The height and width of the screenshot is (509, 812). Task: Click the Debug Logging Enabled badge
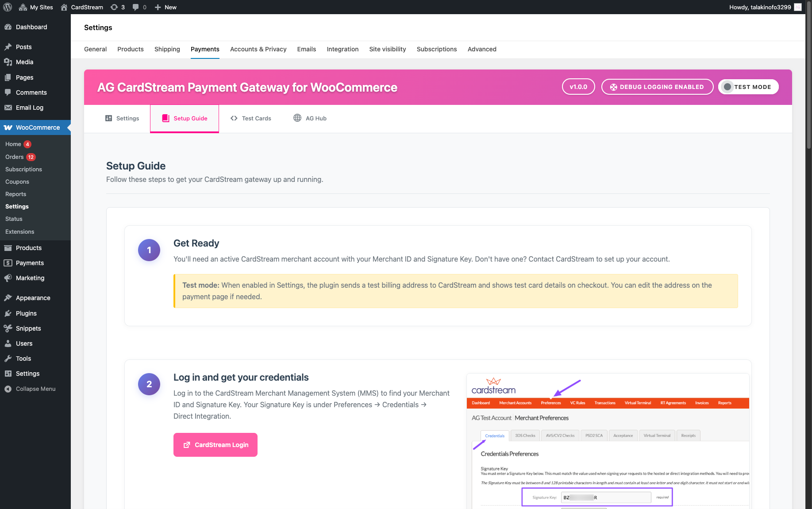(657, 87)
